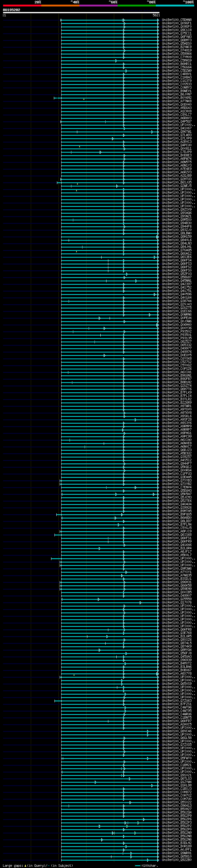Click the cyan =100char. scale bar

pos(137,866)
